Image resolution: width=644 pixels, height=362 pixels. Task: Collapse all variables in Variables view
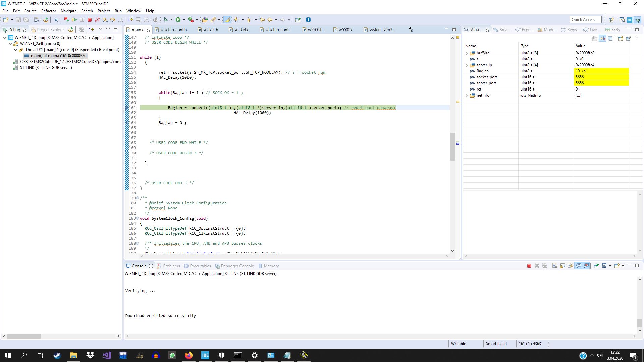[x=610, y=38]
